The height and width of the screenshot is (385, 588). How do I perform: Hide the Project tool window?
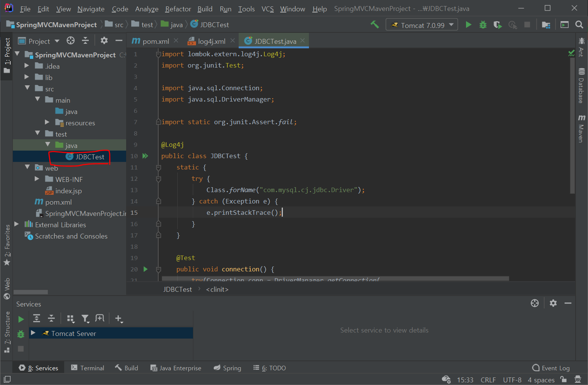click(x=119, y=41)
